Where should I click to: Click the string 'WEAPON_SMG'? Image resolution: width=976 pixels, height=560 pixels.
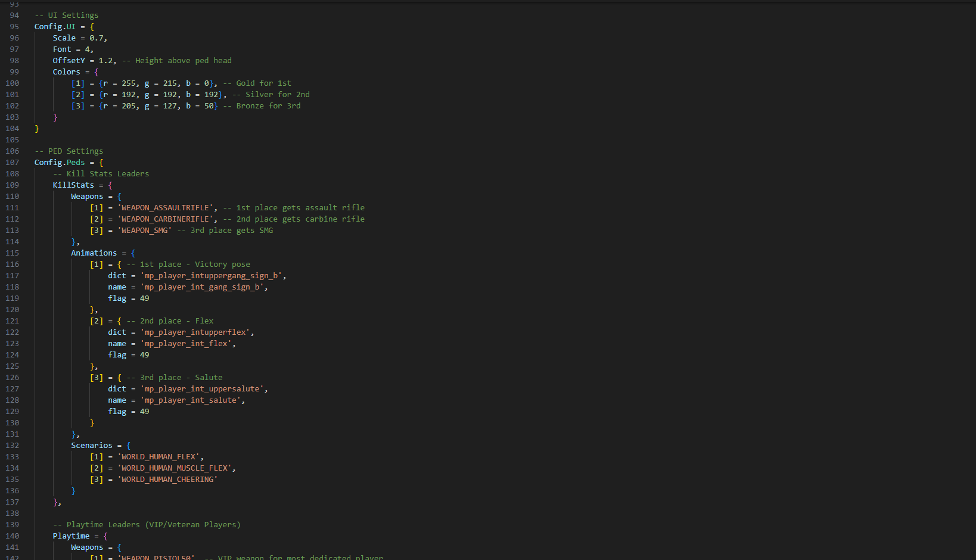click(145, 231)
